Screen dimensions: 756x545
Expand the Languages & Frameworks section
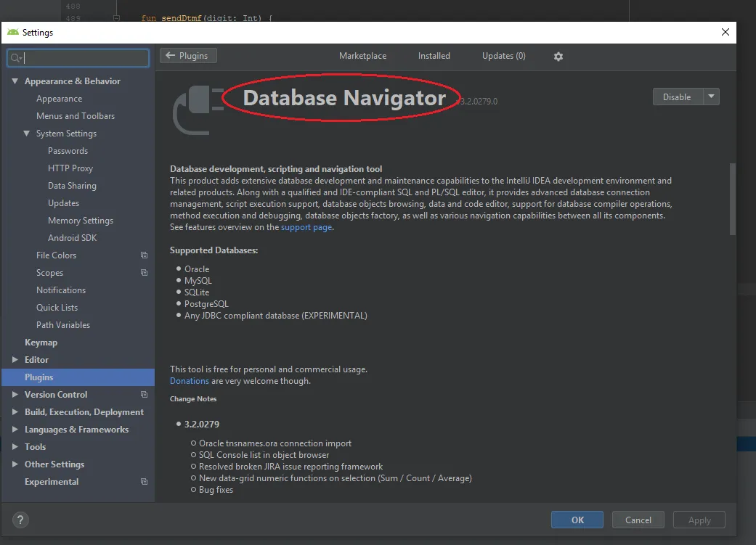(15, 429)
